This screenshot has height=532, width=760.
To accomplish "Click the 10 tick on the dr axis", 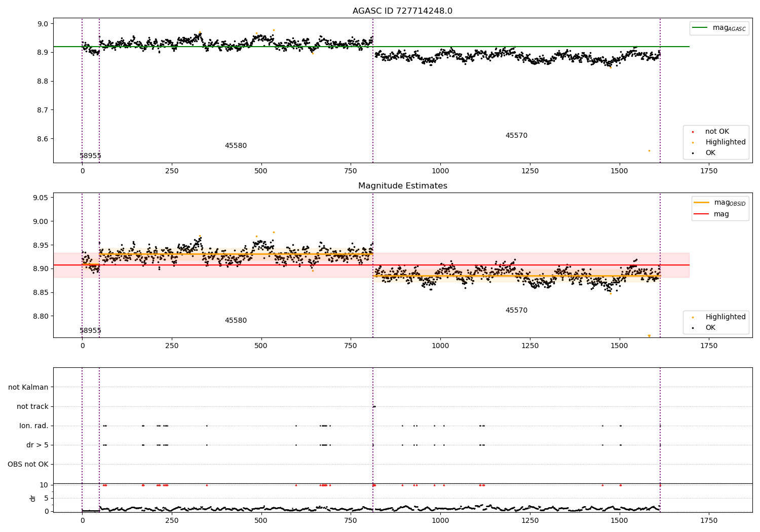I will pyautogui.click(x=44, y=485).
